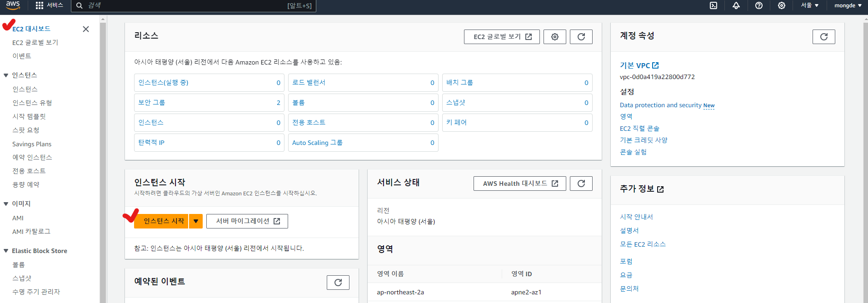The width and height of the screenshot is (868, 303).
Task: Open the AWS CloudShell icon
Action: click(713, 5)
